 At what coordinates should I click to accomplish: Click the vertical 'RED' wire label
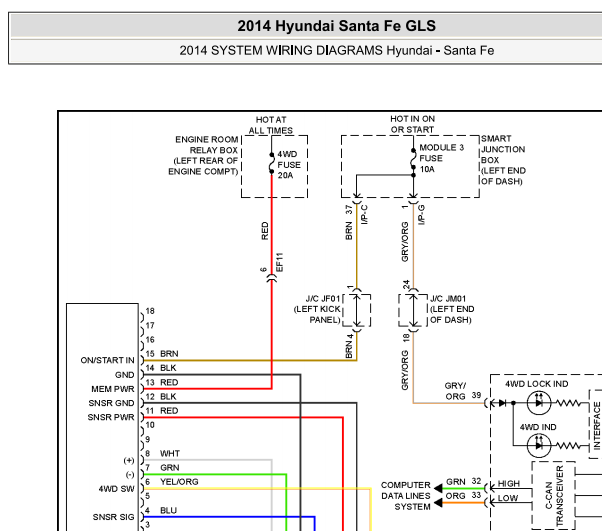click(265, 231)
